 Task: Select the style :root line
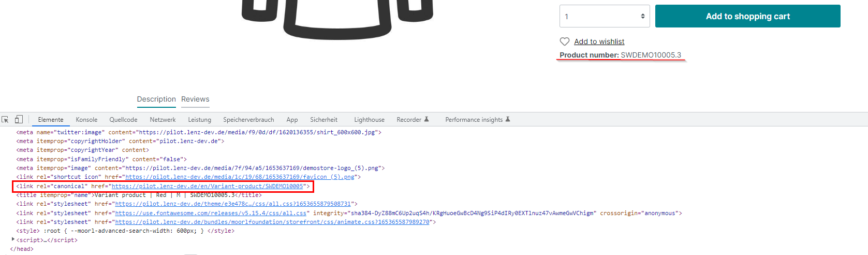[125, 231]
